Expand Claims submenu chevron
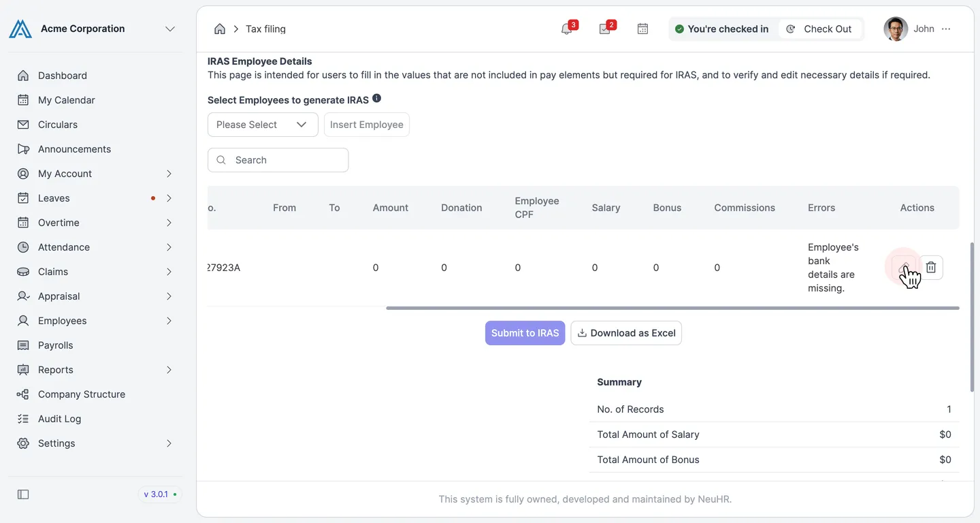This screenshot has width=980, height=523. click(169, 272)
